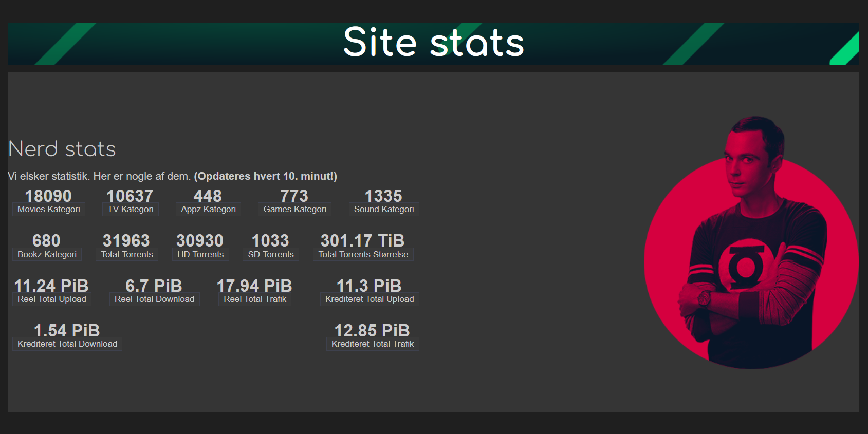Select the 448 Appz count
The height and width of the screenshot is (434, 868).
(x=208, y=196)
